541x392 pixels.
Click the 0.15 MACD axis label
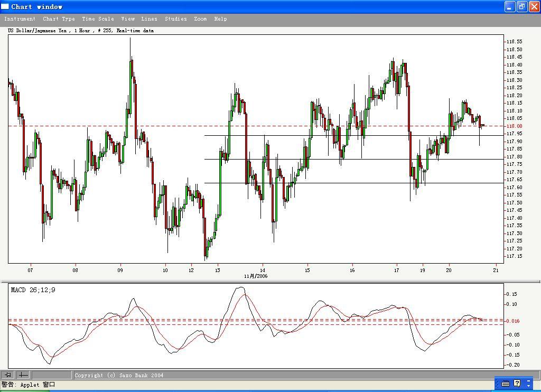click(x=512, y=294)
